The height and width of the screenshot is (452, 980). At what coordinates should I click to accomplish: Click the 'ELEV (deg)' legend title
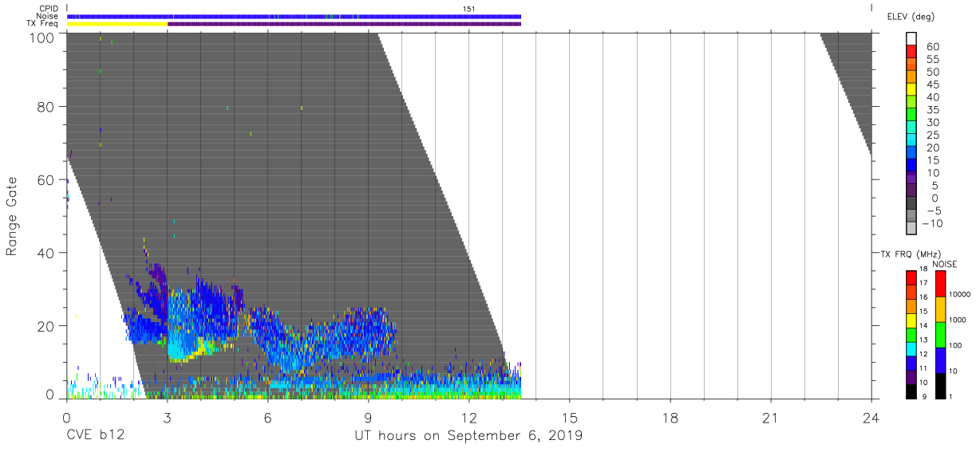(911, 17)
